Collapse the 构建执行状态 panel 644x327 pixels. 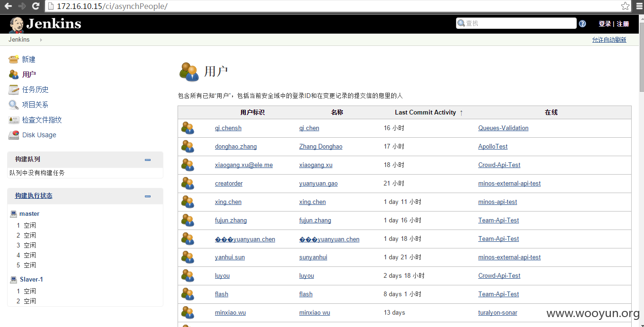pyautogui.click(x=148, y=196)
